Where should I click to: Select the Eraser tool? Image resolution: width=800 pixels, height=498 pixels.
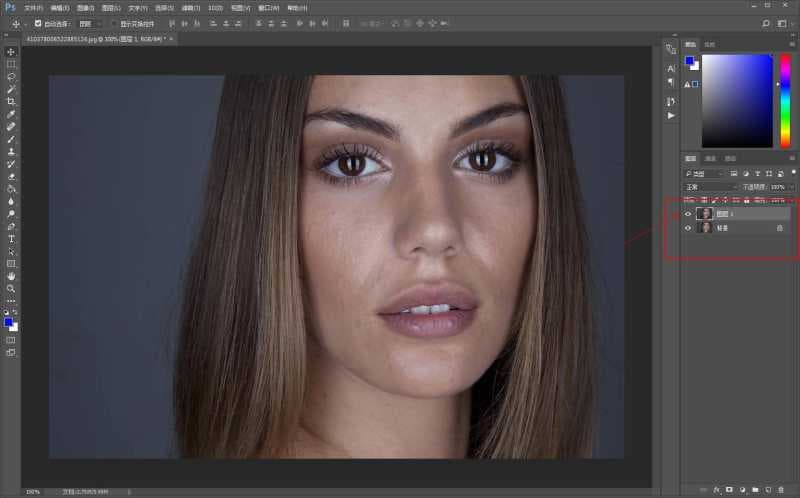pyautogui.click(x=11, y=176)
